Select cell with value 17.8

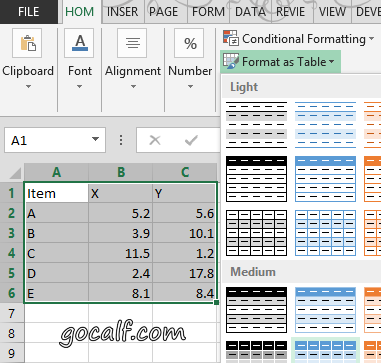coord(185,273)
